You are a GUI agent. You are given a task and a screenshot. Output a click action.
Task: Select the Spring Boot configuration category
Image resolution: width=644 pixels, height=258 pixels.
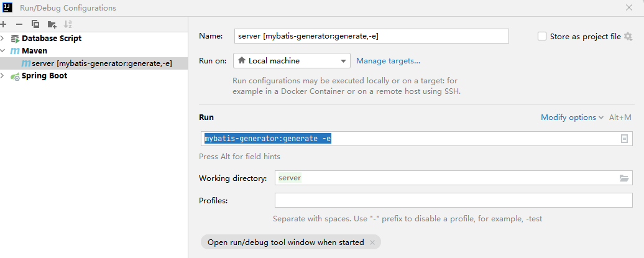[x=44, y=76]
